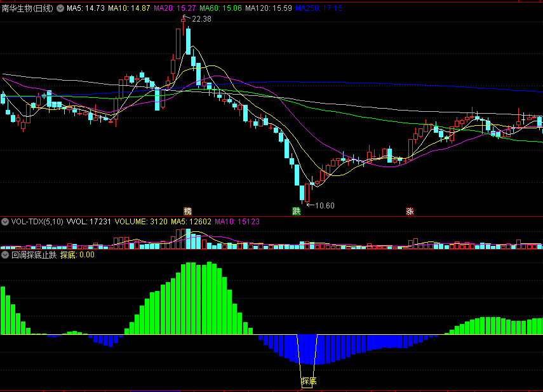Click the 10.60 low price label
The image size is (543, 392).
coord(325,206)
